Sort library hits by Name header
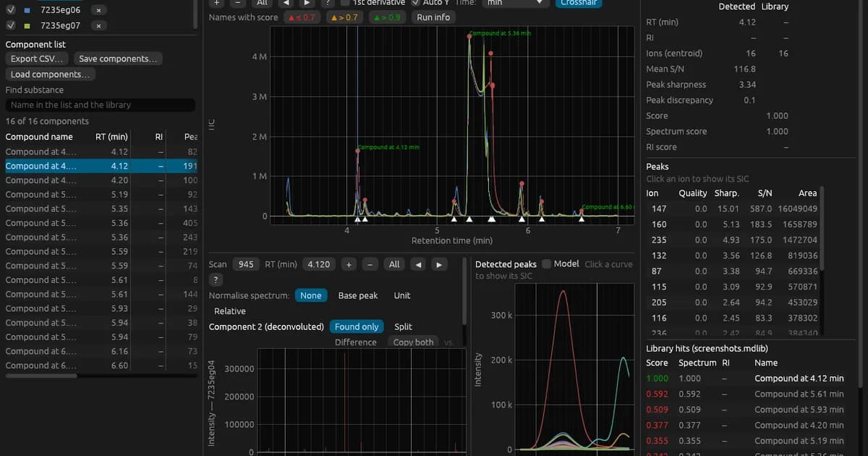 pyautogui.click(x=766, y=363)
